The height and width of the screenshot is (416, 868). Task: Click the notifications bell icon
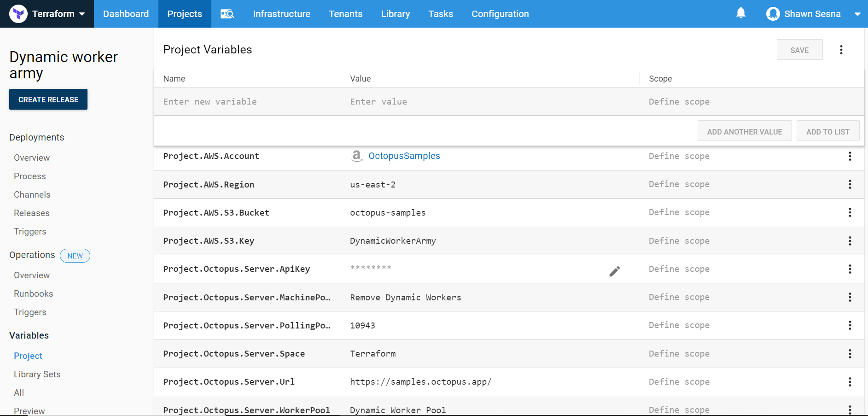[x=740, y=13]
